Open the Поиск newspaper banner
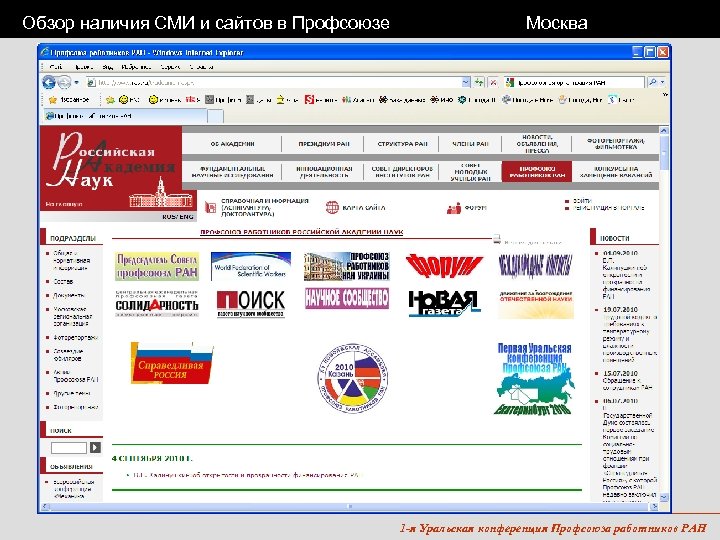 [x=251, y=303]
